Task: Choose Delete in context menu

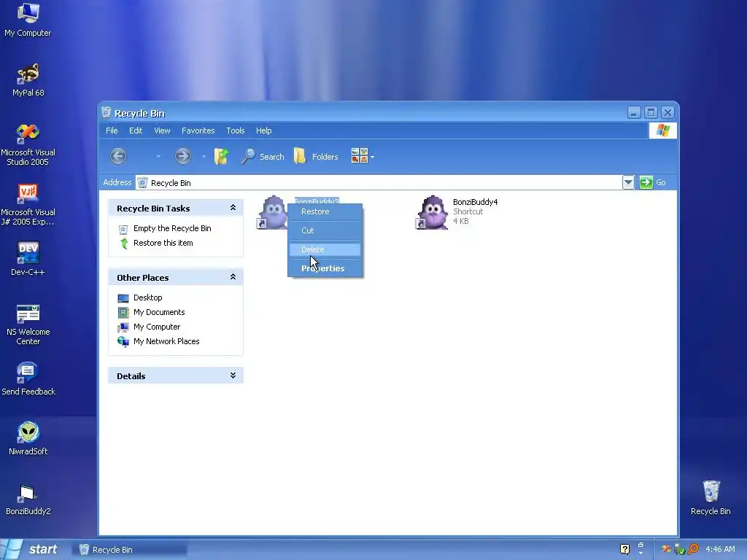Action: pos(325,249)
